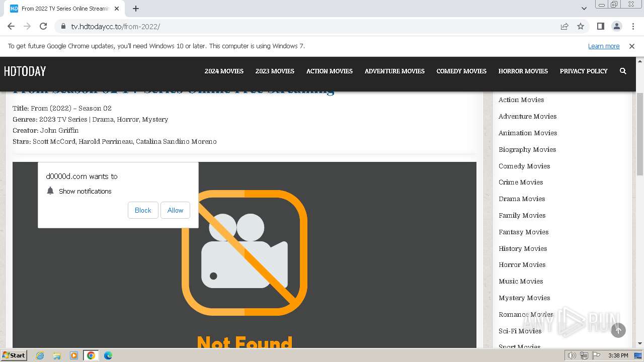Click the network tray icon
This screenshot has height=362, width=644.
[x=584, y=355]
